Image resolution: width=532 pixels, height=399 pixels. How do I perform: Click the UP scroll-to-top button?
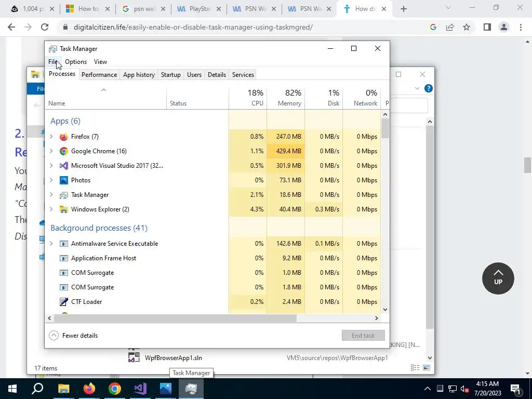point(498,278)
